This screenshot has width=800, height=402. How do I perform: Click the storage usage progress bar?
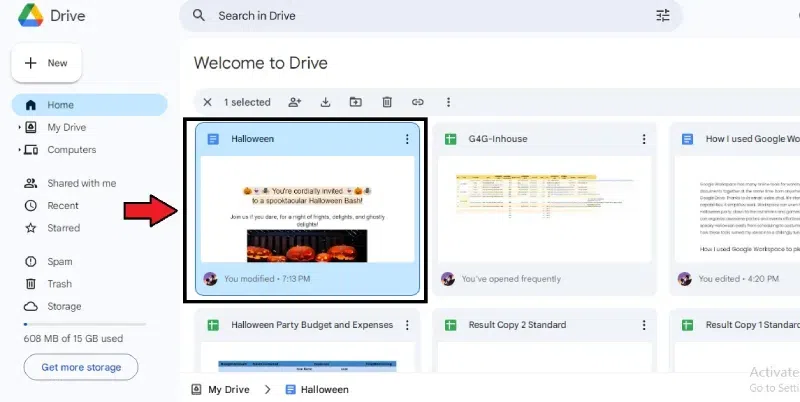85,324
